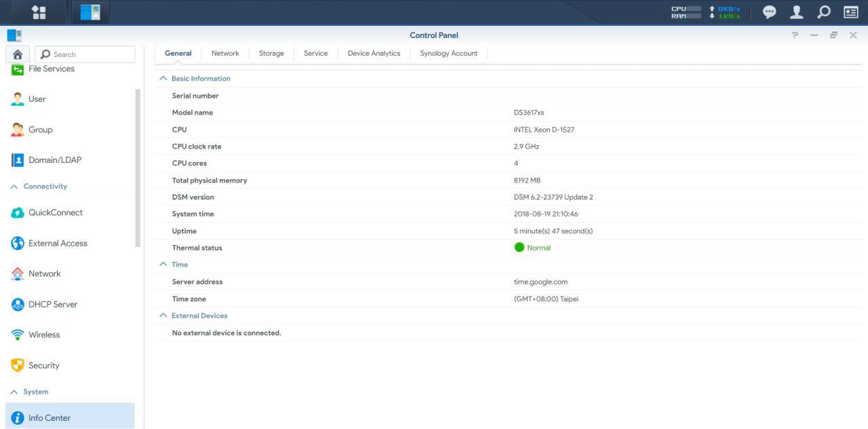Screen dimensions: 868x429
Task: Click the (GMT+08:00) Taipei time zone
Action: (x=546, y=299)
